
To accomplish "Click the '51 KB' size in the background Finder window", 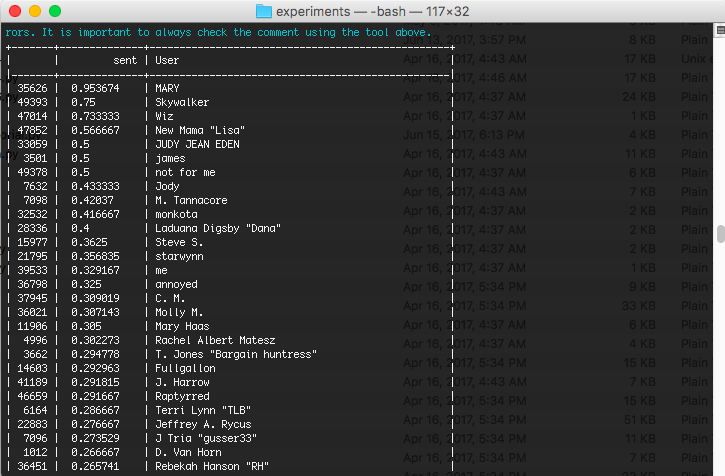I will (x=639, y=420).
